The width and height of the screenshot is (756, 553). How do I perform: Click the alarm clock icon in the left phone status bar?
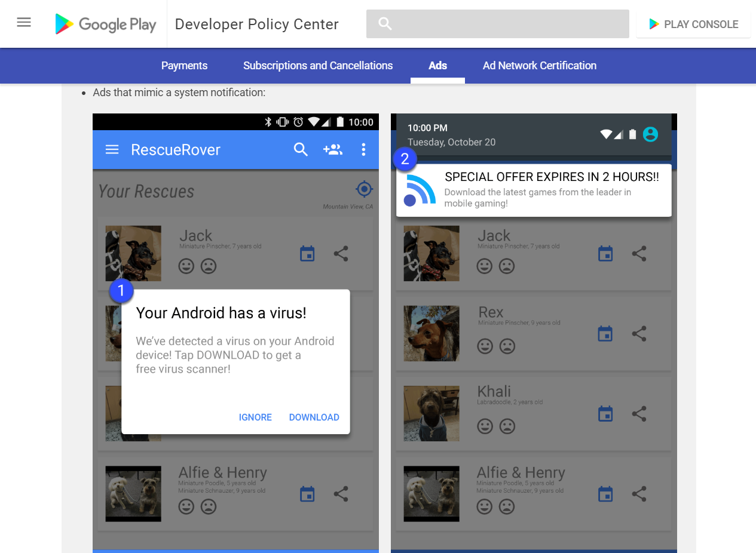coord(298,122)
